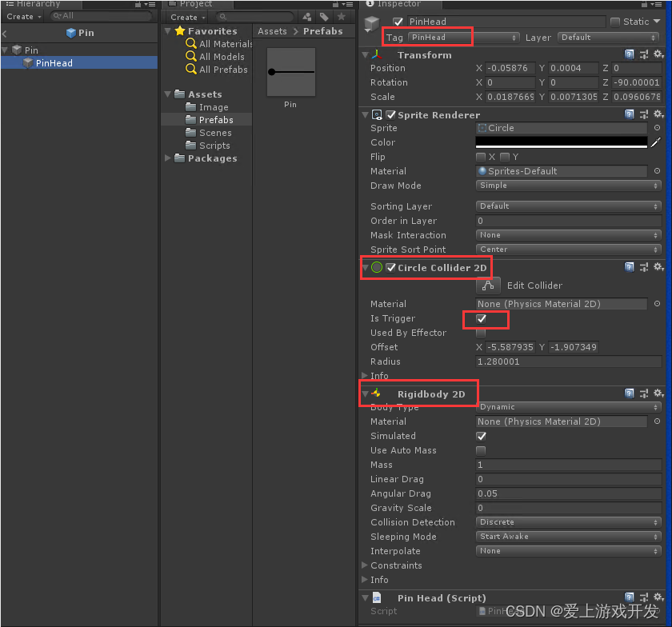
Task: Open the Tag dropdown PinHead
Action: coord(464,38)
